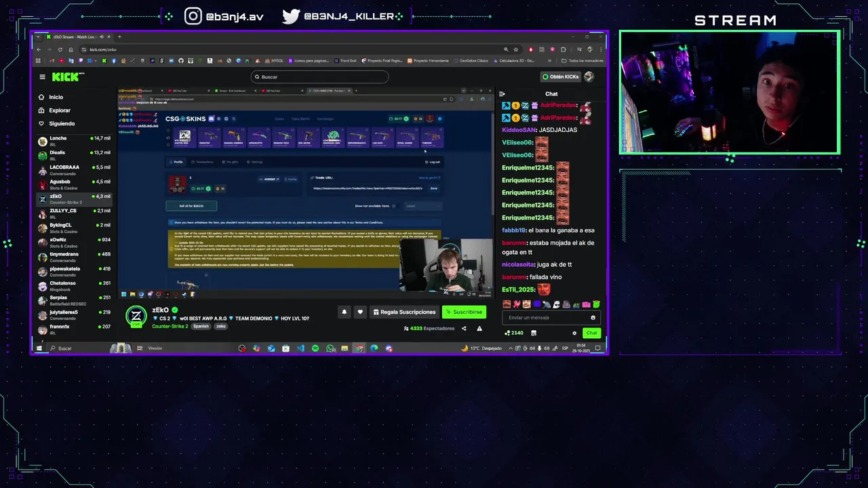
Task: Click the green Chat send button
Action: 592,333
